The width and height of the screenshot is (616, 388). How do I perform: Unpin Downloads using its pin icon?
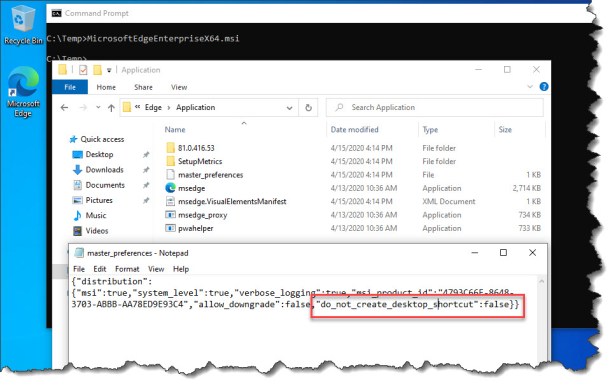click(x=146, y=170)
